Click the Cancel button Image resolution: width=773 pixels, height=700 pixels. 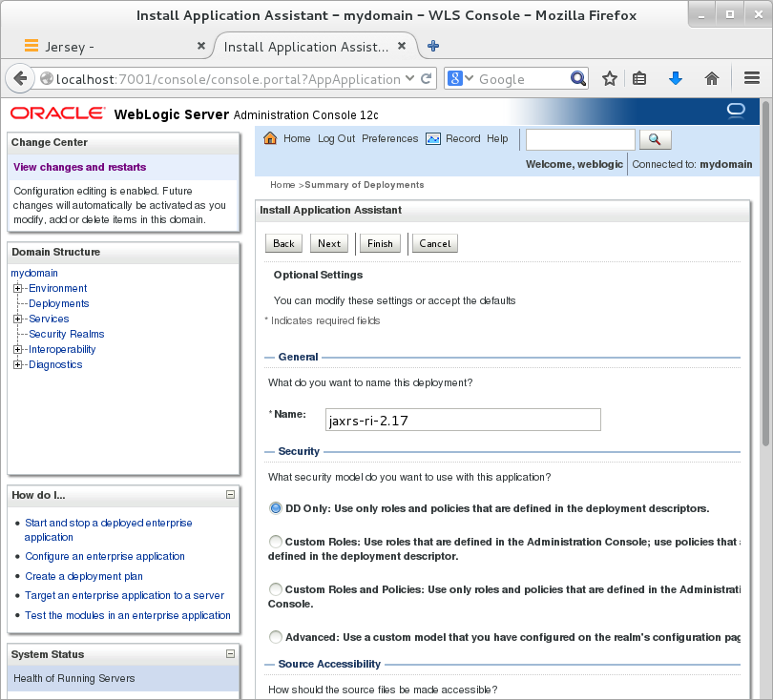tap(435, 243)
